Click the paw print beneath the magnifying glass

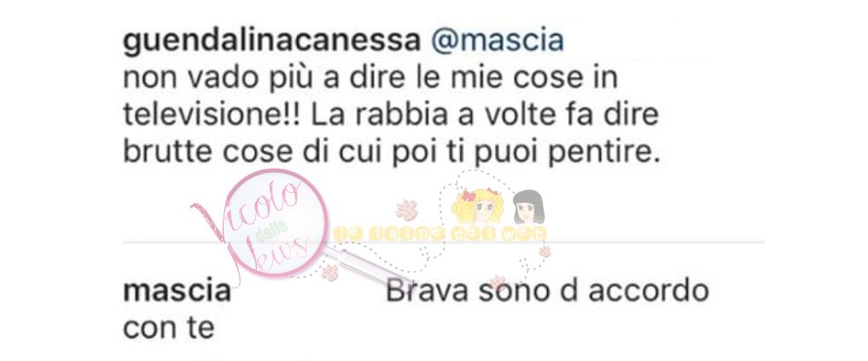coord(330,272)
